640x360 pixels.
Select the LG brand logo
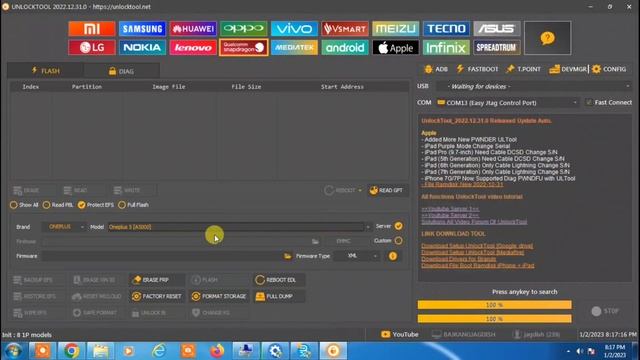92,47
